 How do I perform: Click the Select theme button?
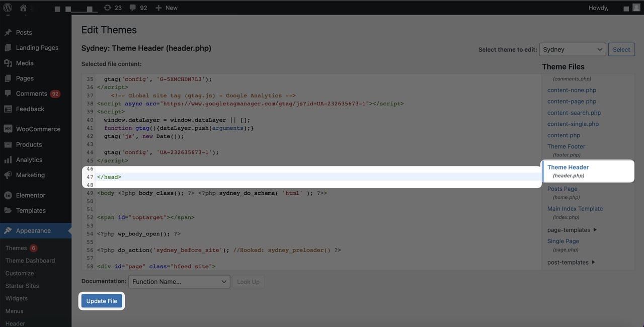point(621,49)
